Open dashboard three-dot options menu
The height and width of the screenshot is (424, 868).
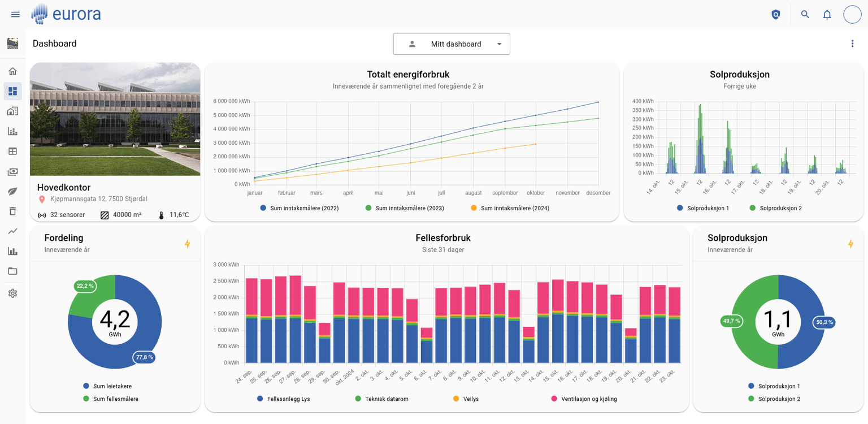(852, 44)
